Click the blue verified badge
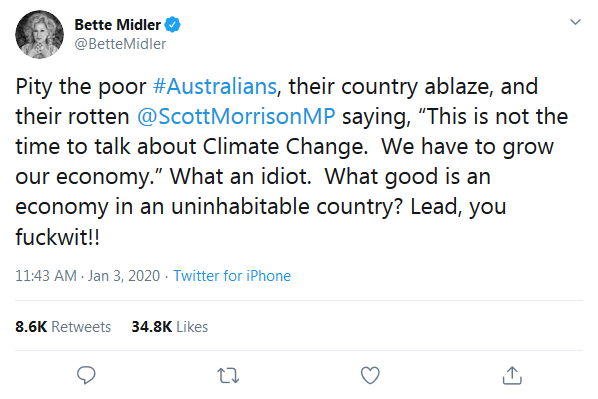 172,25
